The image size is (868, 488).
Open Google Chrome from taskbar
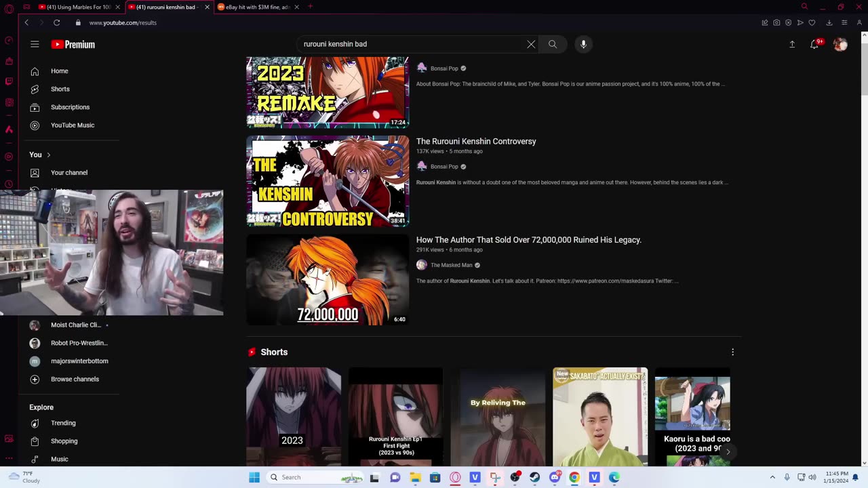pos(574,477)
